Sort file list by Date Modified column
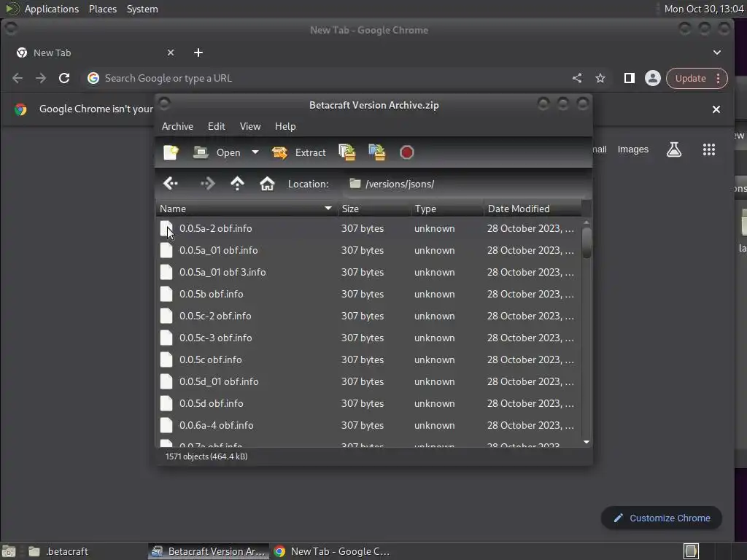Image resolution: width=747 pixels, height=560 pixels. pos(533,209)
